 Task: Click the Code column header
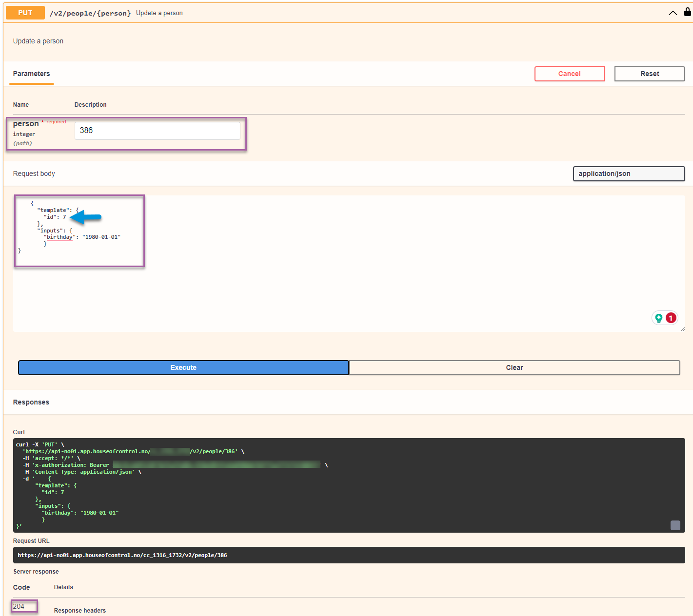coord(21,587)
